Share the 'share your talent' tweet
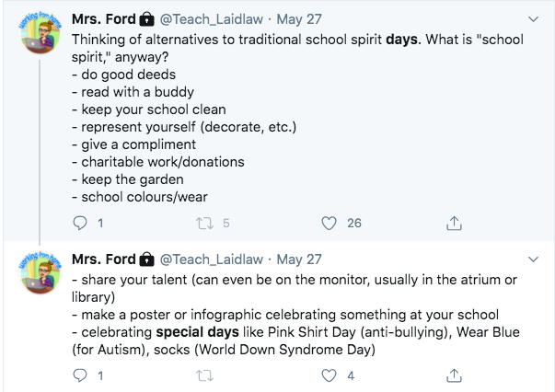 [454, 375]
